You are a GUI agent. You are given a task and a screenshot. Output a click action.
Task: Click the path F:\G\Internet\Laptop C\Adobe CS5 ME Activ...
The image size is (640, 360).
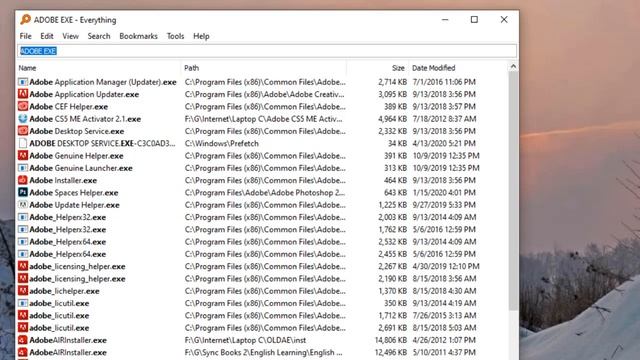263,119
